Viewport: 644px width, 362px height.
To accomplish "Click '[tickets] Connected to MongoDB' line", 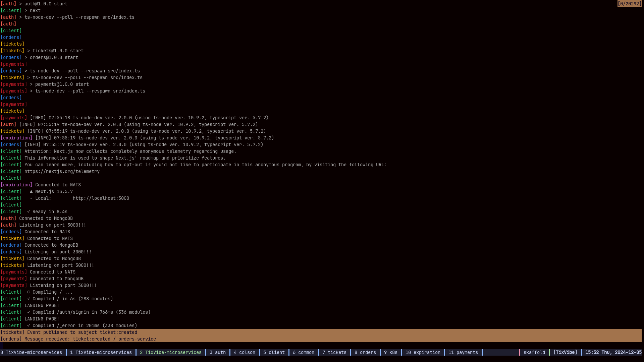I will coord(41,258).
